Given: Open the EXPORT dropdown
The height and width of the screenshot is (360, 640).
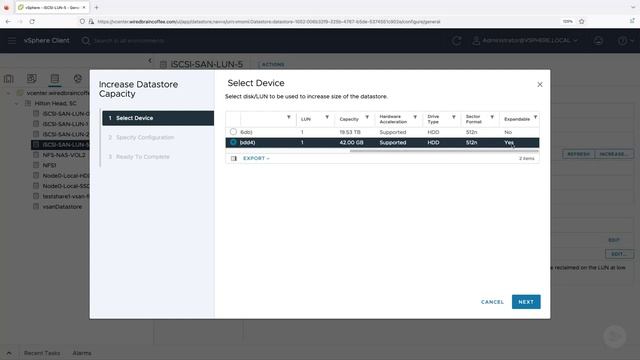Looking at the screenshot, I should [256, 158].
